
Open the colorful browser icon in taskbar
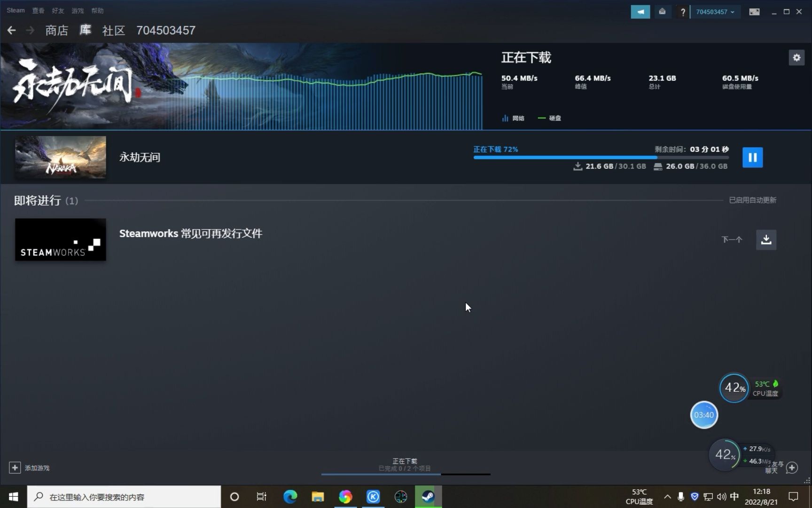click(345, 497)
